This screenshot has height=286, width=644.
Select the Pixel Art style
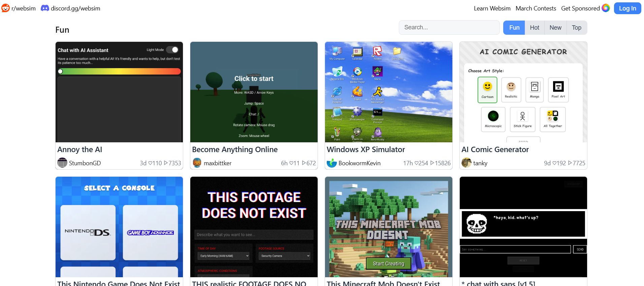(x=558, y=90)
